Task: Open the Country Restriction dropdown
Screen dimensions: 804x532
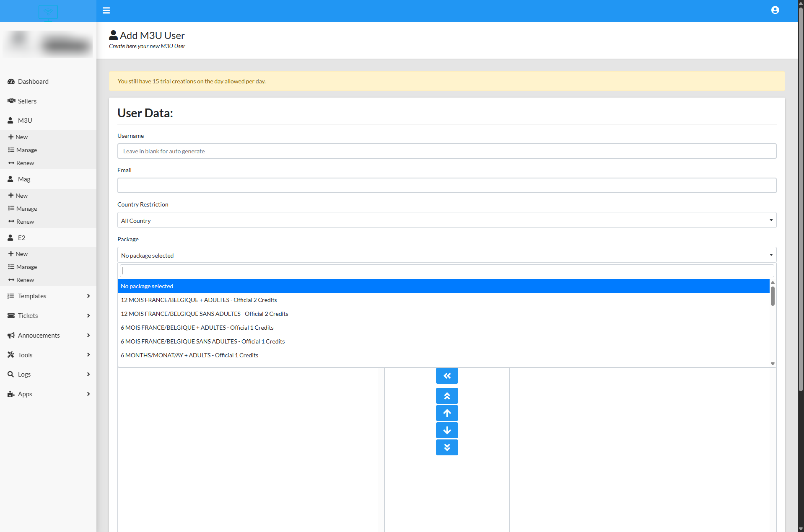Action: coord(446,220)
